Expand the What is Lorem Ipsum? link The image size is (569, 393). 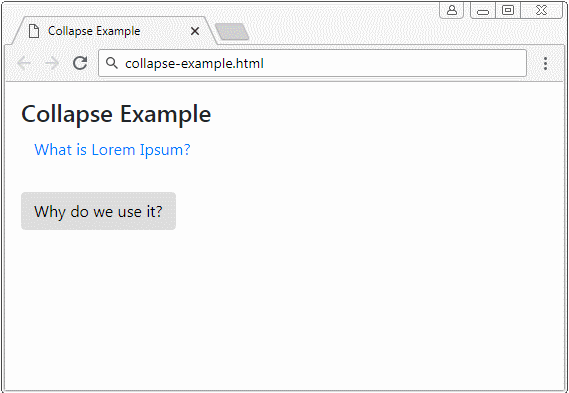click(112, 150)
